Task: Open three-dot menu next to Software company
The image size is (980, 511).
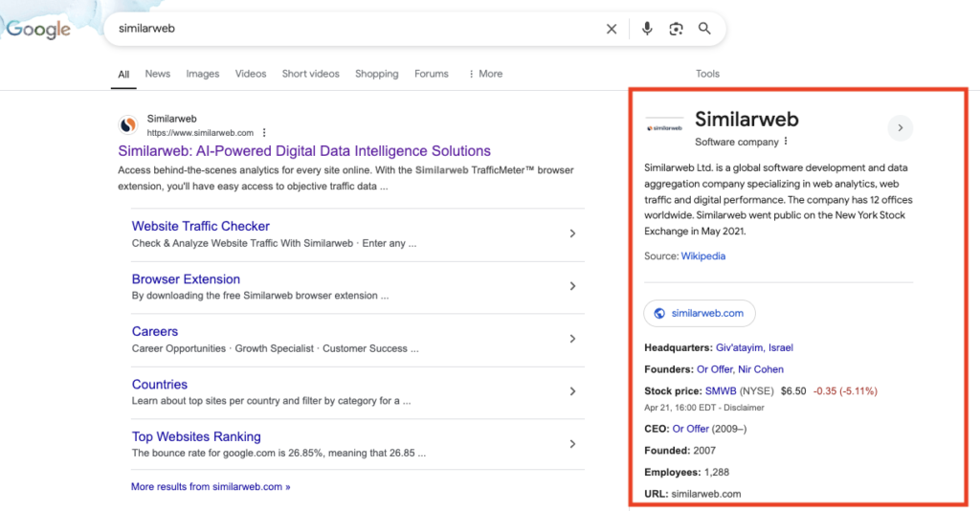Action: (786, 142)
